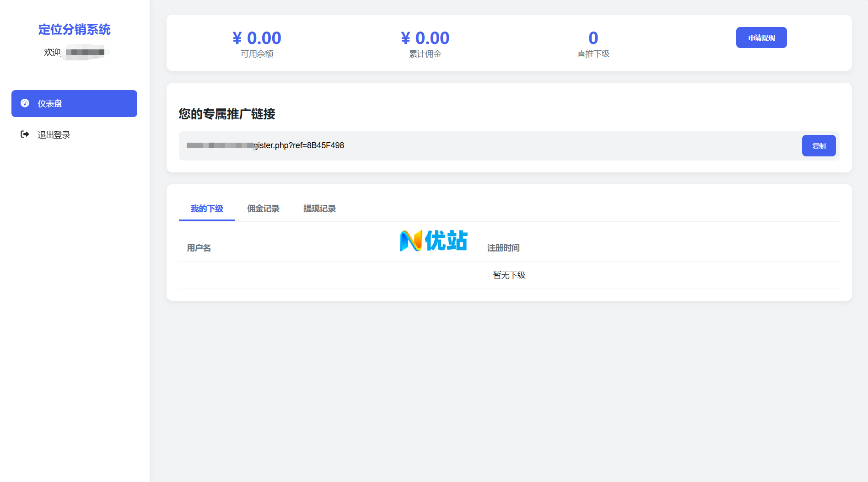Switch to the 佣金记录 tab

click(x=263, y=209)
